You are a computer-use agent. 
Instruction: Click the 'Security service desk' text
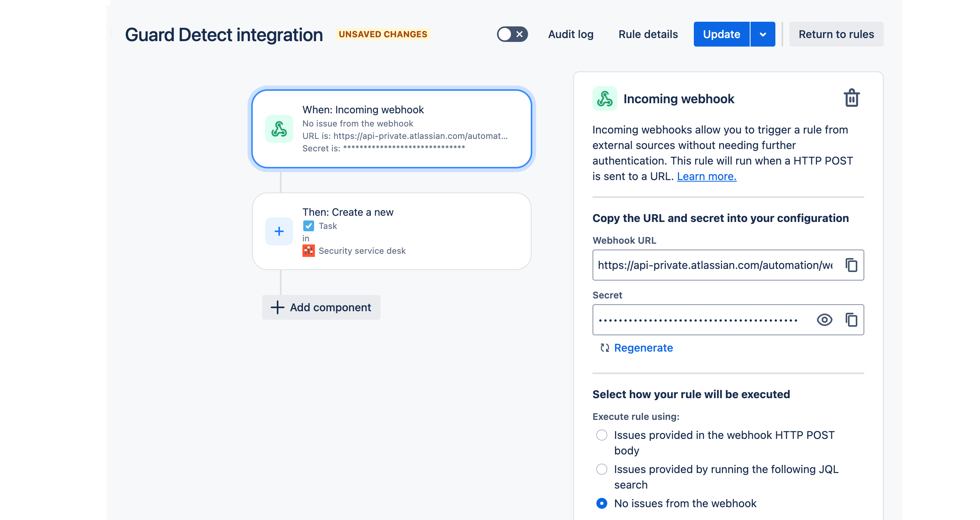tap(362, 251)
